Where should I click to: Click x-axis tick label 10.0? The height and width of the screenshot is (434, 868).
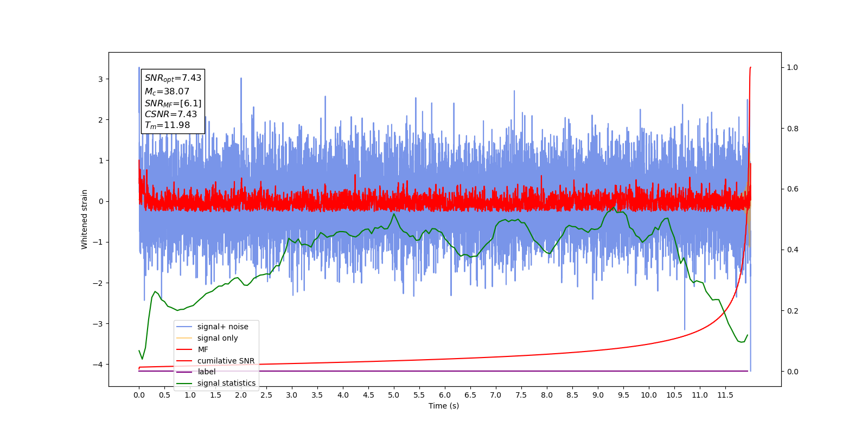[649, 395]
